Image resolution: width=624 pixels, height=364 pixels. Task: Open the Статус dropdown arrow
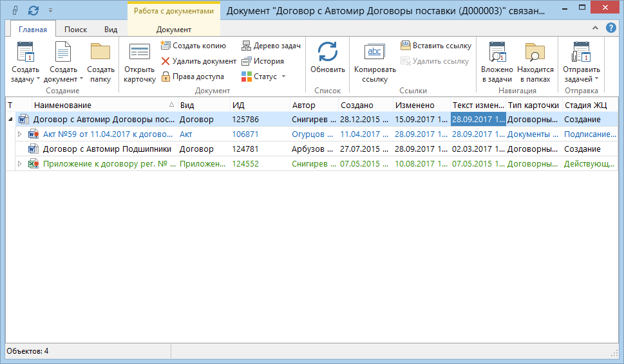(283, 77)
